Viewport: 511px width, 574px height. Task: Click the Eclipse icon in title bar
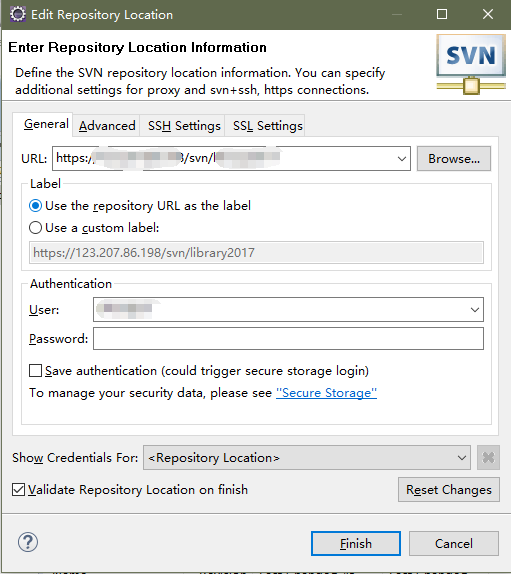18,15
